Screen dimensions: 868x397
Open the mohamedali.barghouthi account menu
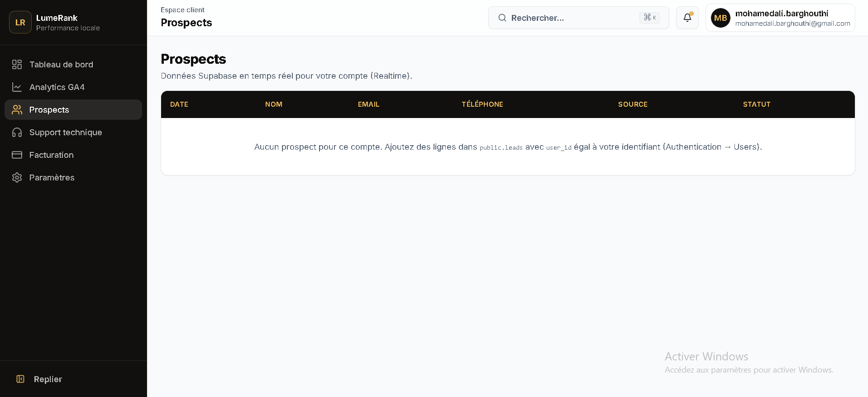click(780, 18)
